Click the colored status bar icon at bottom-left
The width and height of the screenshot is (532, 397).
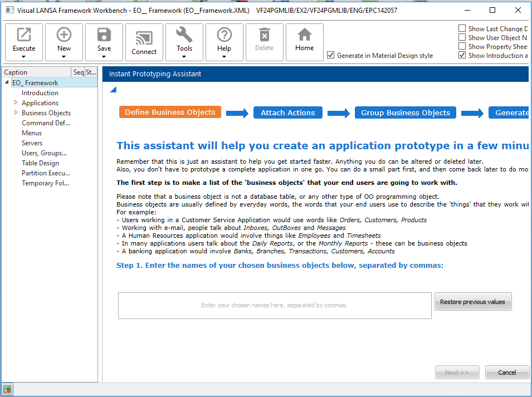(7, 389)
